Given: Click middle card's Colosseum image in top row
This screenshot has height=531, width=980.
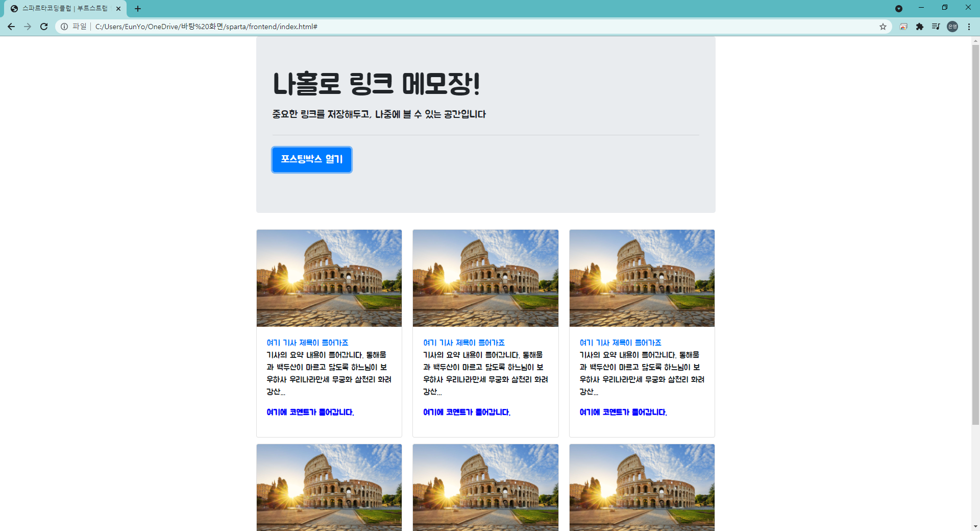Looking at the screenshot, I should coord(485,278).
